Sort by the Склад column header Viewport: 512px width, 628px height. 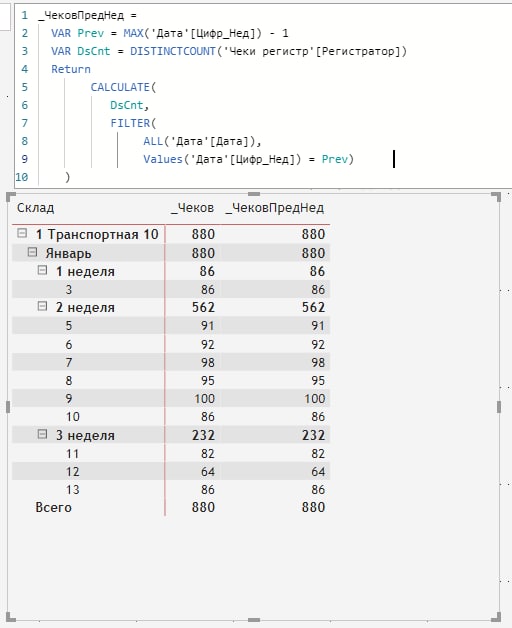[x=35, y=208]
